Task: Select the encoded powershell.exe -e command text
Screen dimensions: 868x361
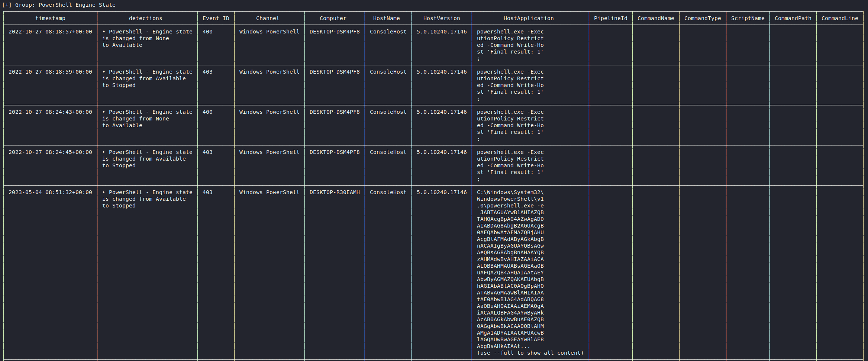Action: [x=510, y=273]
